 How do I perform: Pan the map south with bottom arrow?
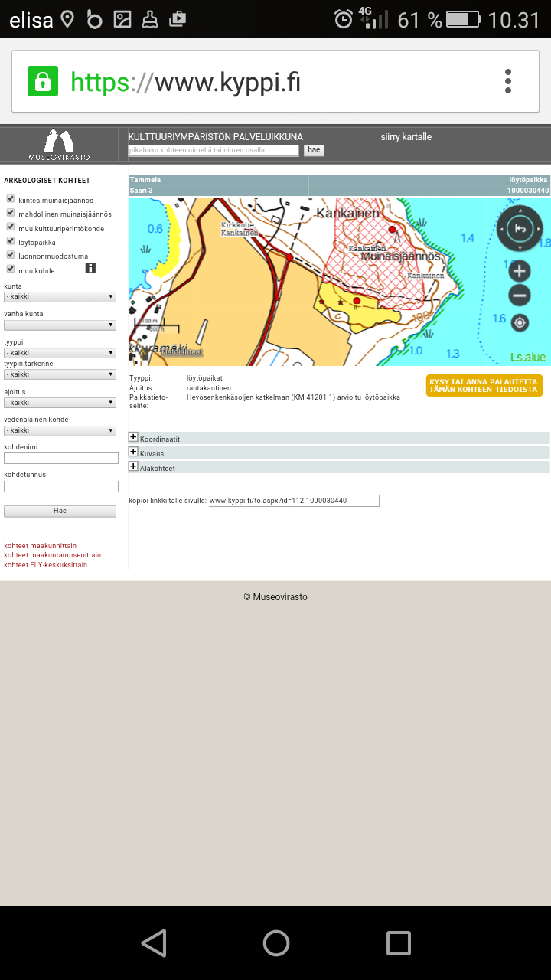(x=520, y=247)
